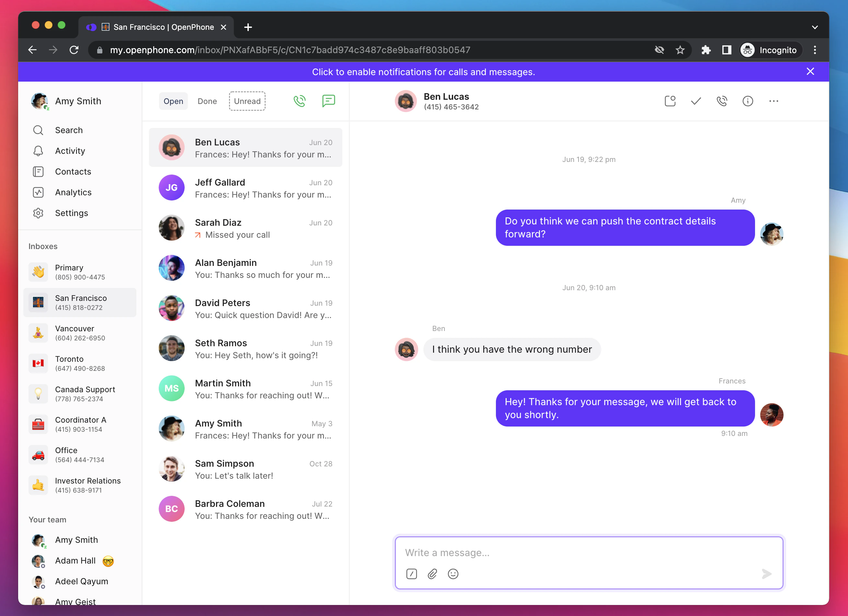Attach a file to the message
Screen dimensions: 848x616
(x=432, y=574)
